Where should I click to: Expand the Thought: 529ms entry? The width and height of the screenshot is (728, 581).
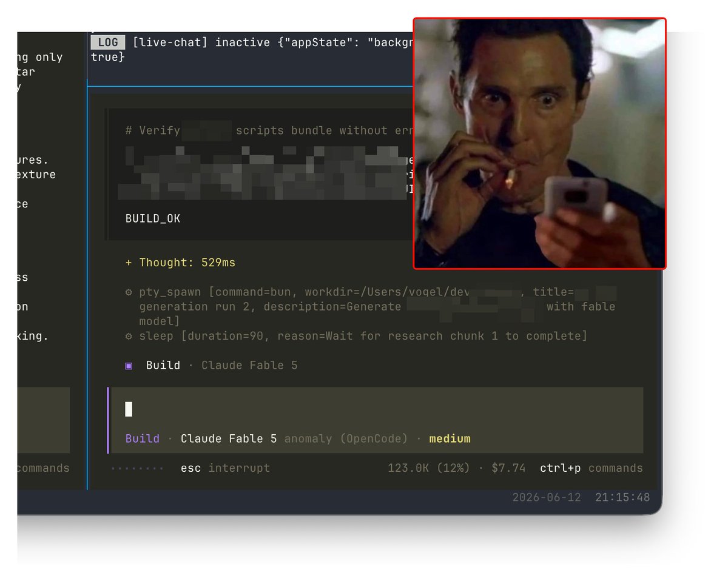180,263
